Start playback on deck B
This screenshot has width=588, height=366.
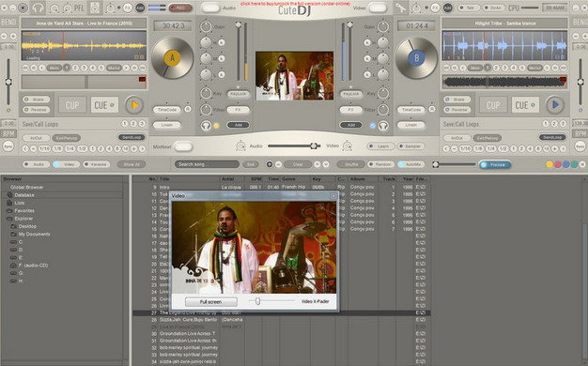555,105
